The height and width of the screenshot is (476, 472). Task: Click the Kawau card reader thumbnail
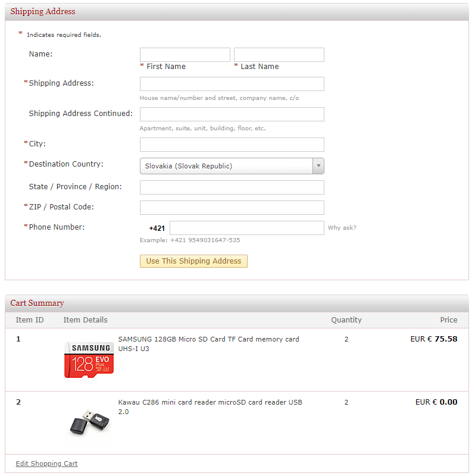tap(89, 421)
